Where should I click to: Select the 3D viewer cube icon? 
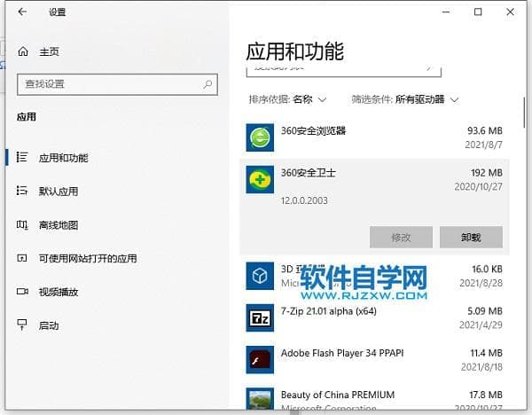[260, 275]
